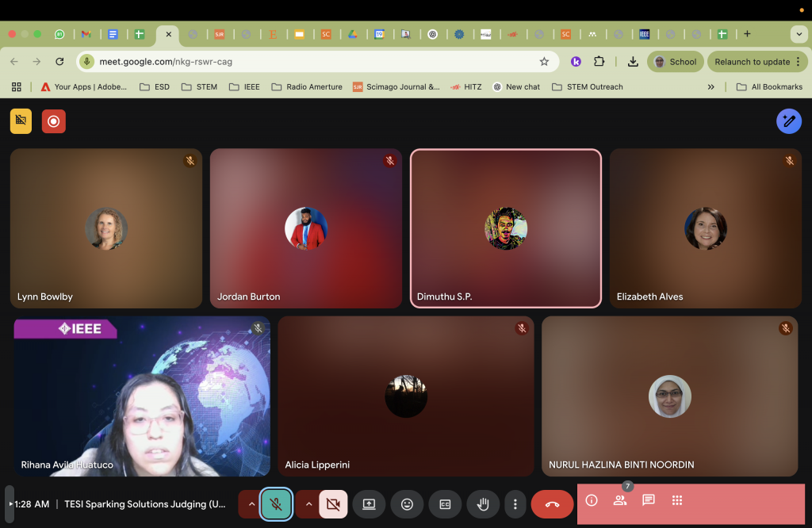Switch to the Google Docs tab

[113, 34]
